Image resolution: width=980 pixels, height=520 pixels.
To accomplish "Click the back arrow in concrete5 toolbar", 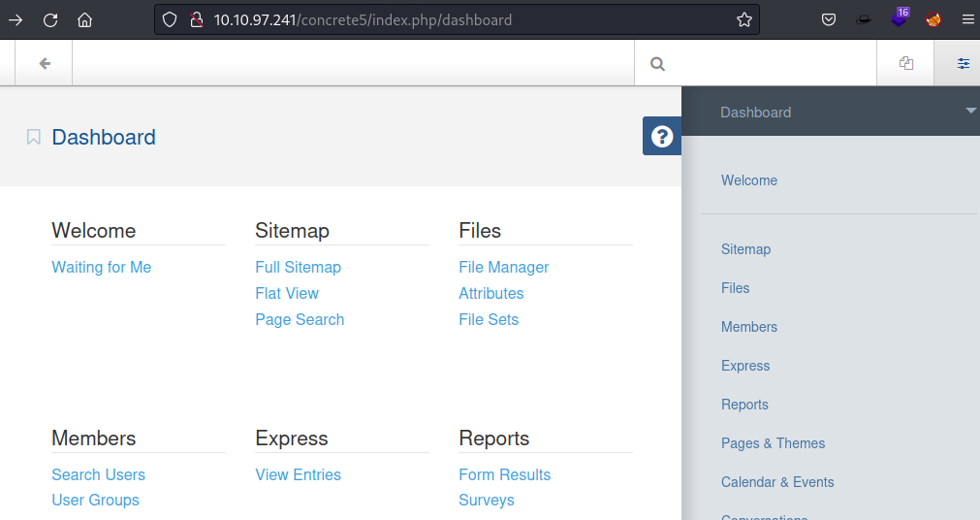I will click(x=45, y=64).
